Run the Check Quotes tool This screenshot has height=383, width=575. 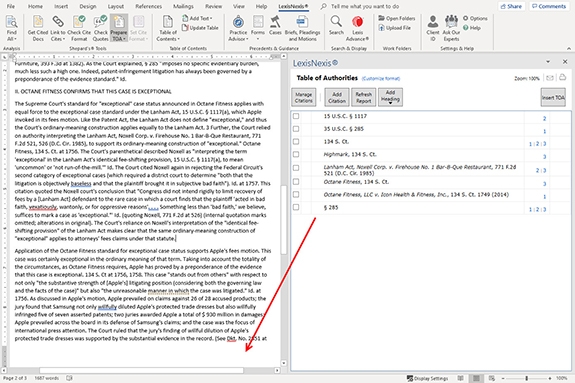pyautogui.click(x=100, y=28)
